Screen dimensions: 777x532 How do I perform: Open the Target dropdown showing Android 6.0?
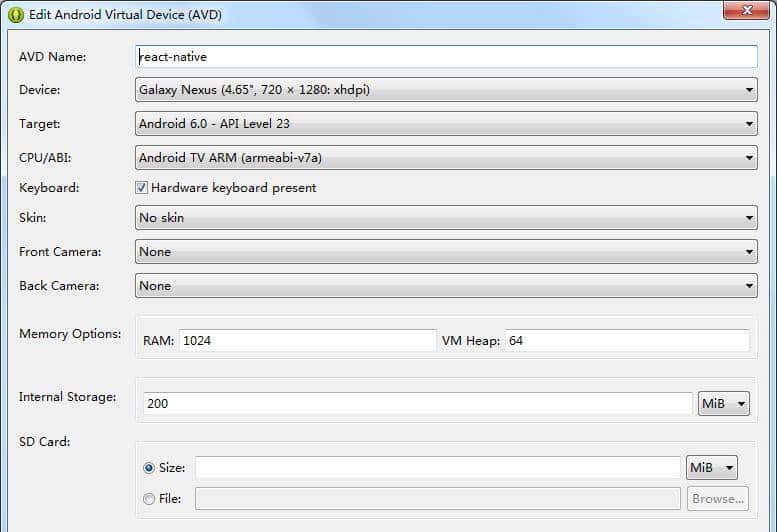446,123
